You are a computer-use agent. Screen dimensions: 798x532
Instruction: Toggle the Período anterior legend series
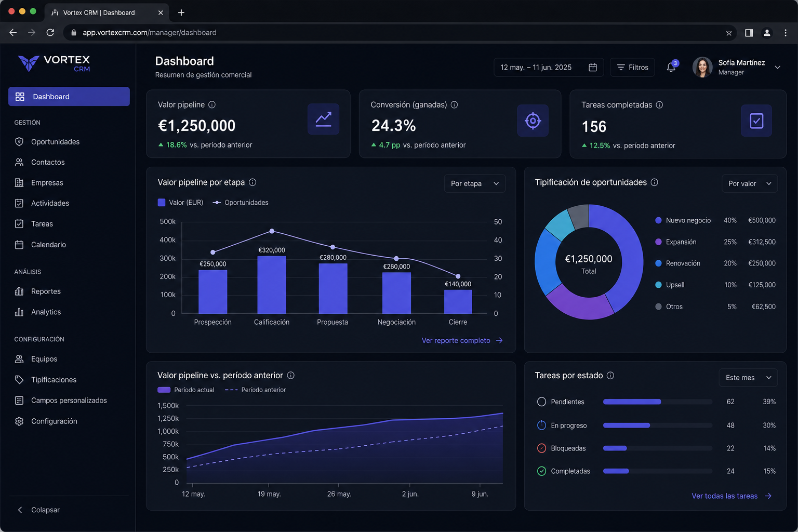coord(255,390)
